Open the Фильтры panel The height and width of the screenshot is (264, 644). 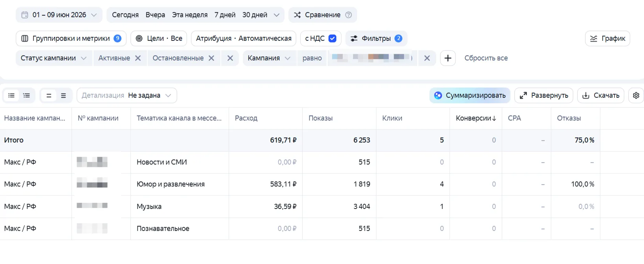(376, 38)
